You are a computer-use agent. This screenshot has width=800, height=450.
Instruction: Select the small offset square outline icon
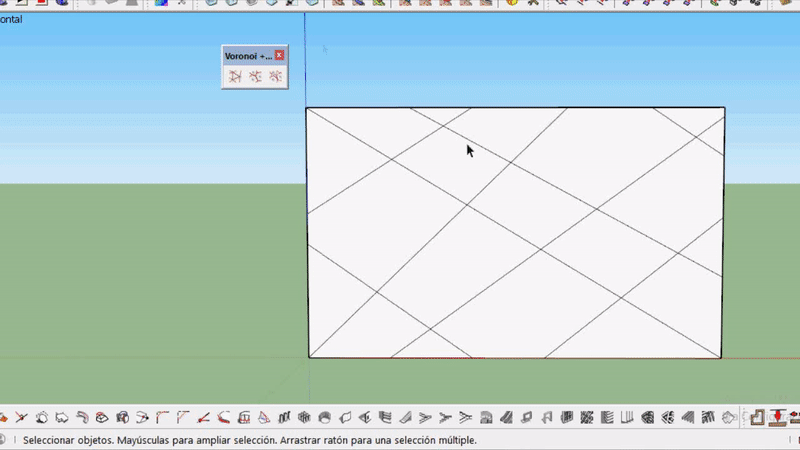coord(527,418)
